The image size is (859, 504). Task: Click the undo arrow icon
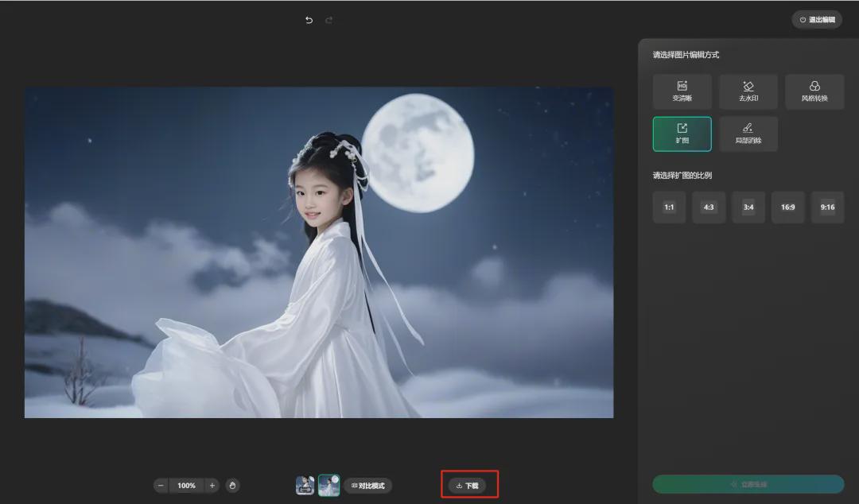pyautogui.click(x=309, y=20)
